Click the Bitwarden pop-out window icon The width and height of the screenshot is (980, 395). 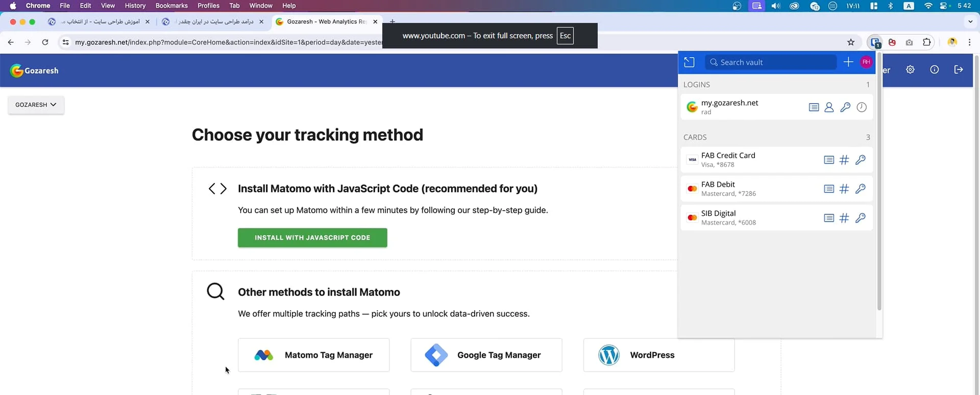[689, 62]
